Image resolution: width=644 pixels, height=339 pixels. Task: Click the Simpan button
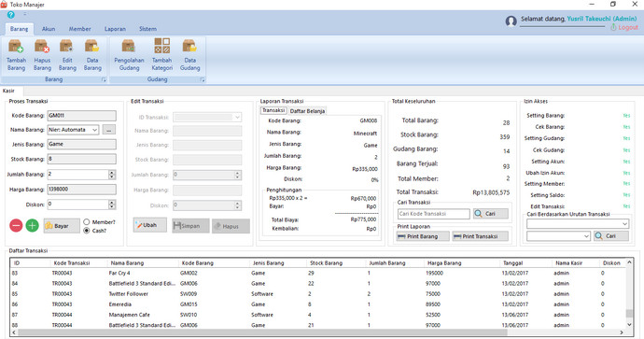[x=190, y=226]
